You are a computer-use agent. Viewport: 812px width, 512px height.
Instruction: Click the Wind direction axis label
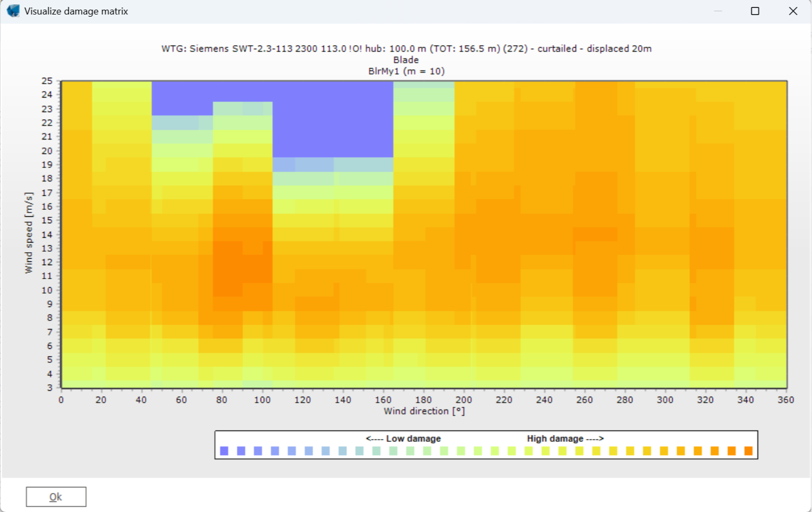click(x=423, y=411)
